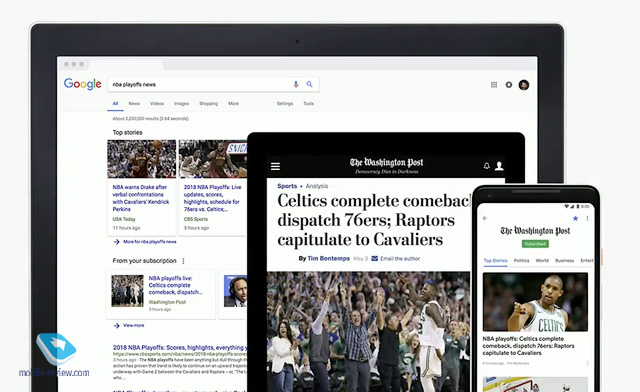
Task: Select the Politics tab on phone
Action: (521, 261)
